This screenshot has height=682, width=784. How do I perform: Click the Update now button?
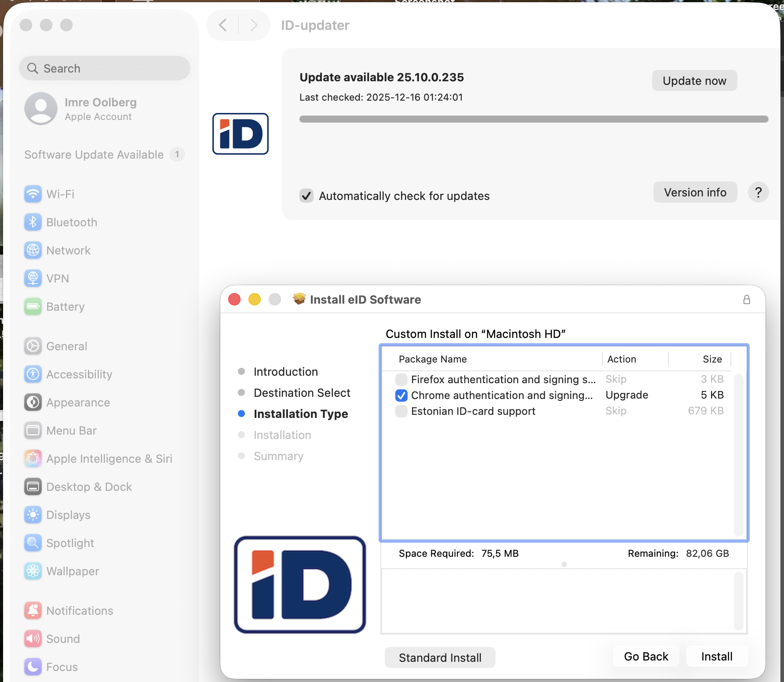coord(694,81)
